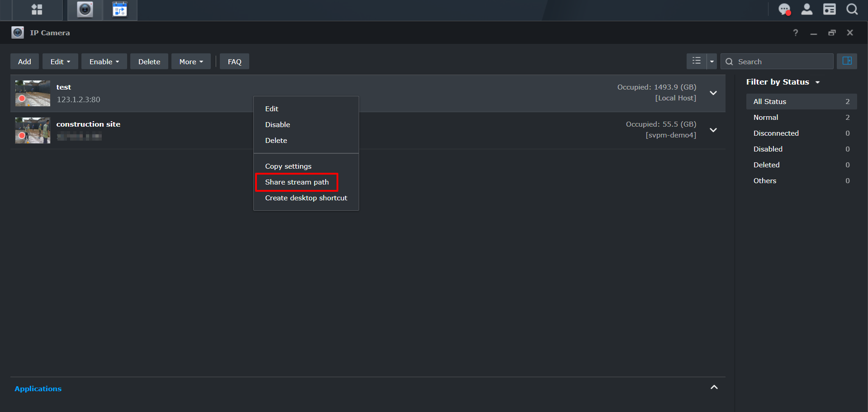Select the Disconnected status filter

[x=776, y=133]
